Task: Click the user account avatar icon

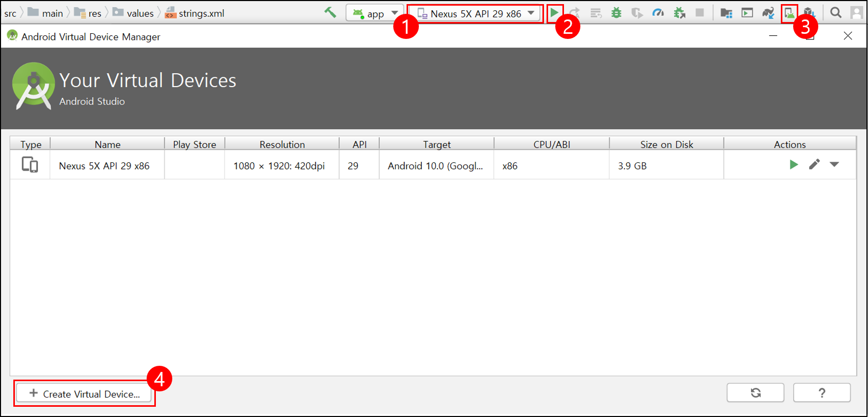Action: click(856, 13)
